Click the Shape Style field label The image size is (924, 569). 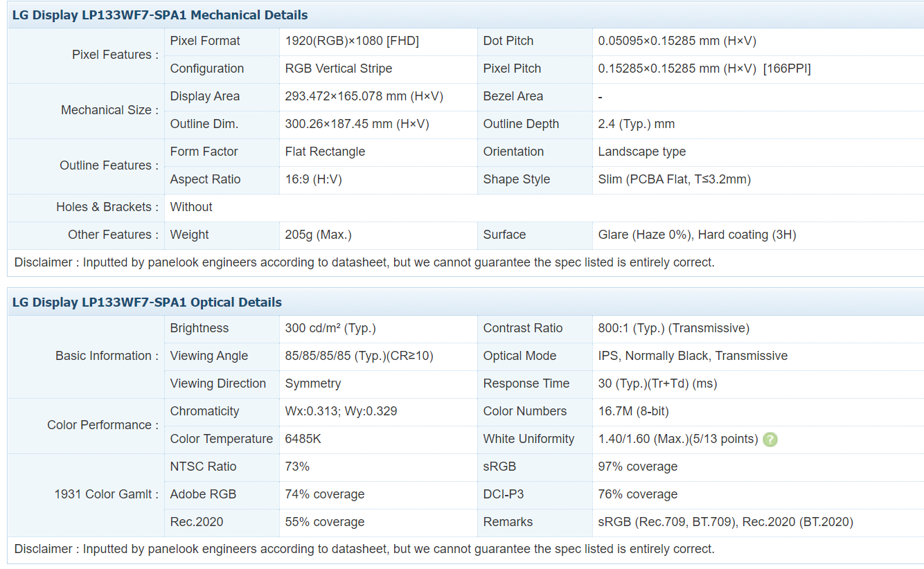click(516, 179)
